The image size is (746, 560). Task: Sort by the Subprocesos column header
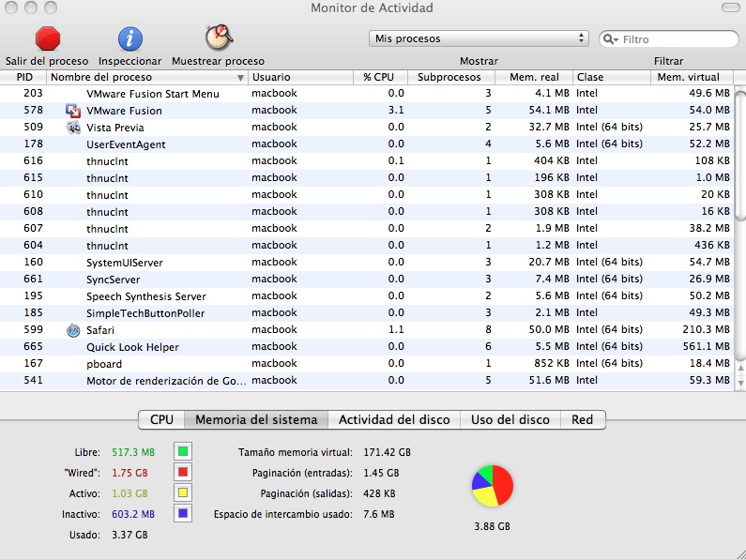[x=451, y=77]
